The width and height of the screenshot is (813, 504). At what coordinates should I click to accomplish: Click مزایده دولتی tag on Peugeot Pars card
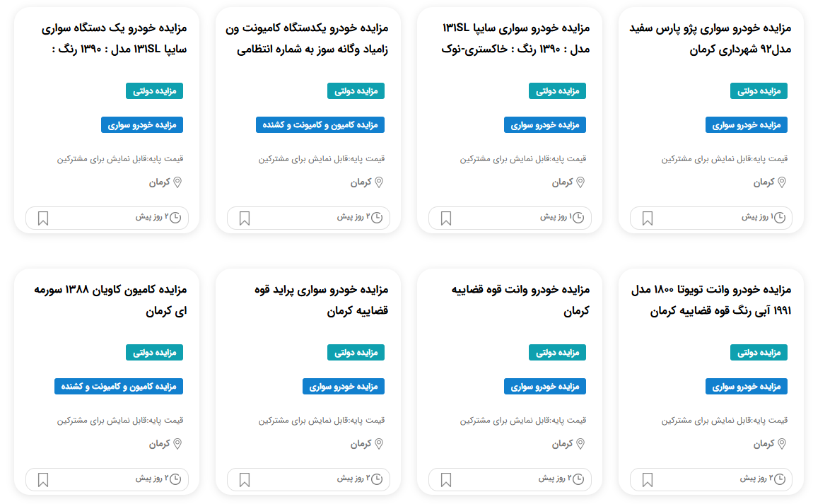click(x=759, y=90)
